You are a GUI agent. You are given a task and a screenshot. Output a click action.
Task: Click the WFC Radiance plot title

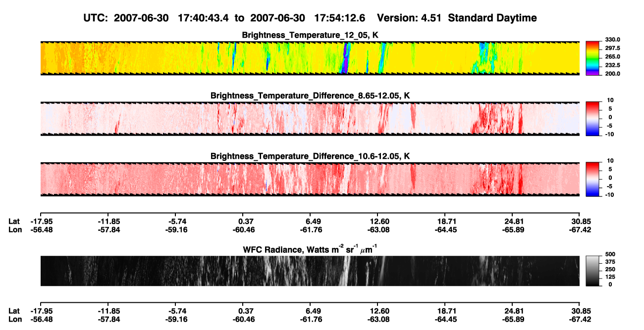click(310, 249)
